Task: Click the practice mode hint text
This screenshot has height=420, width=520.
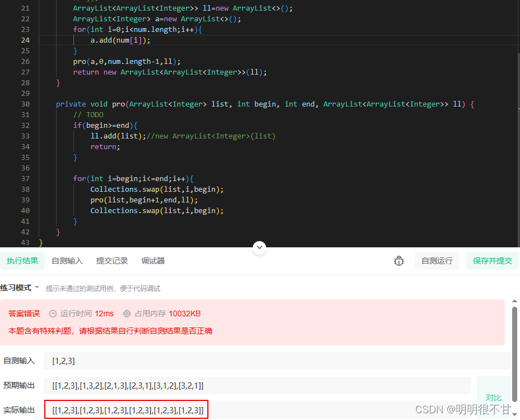Action: click(x=103, y=288)
